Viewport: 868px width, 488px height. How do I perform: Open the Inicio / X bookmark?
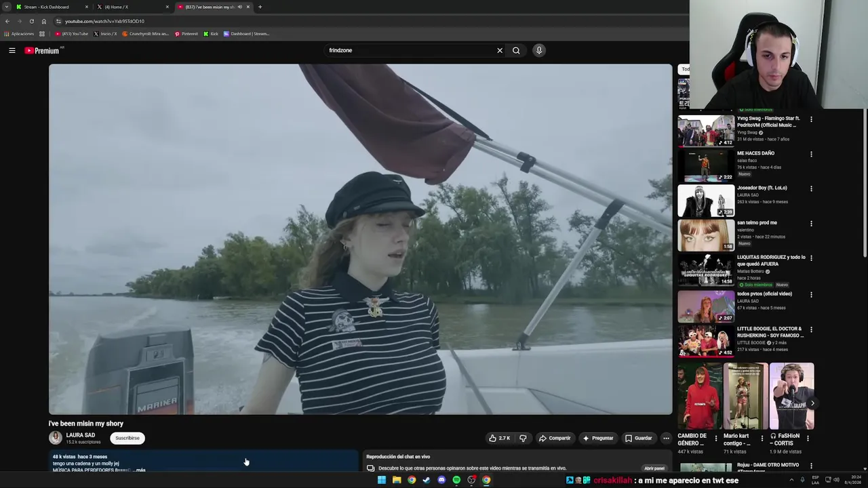pos(105,34)
